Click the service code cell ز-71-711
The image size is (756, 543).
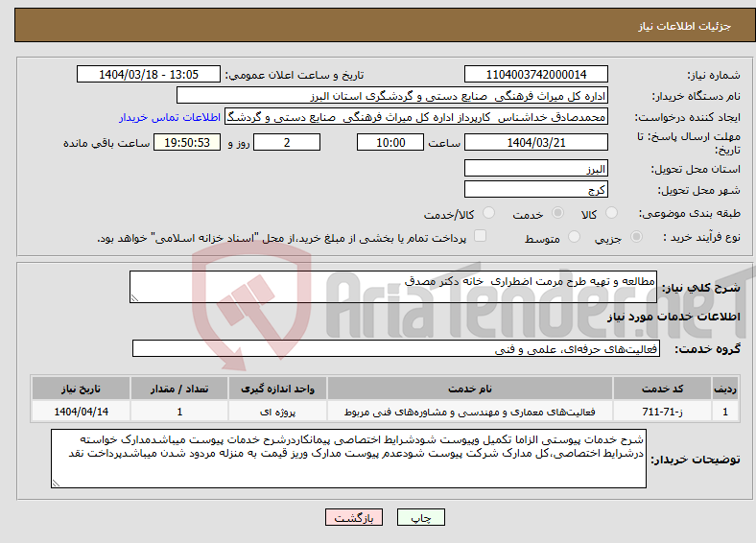point(663,412)
